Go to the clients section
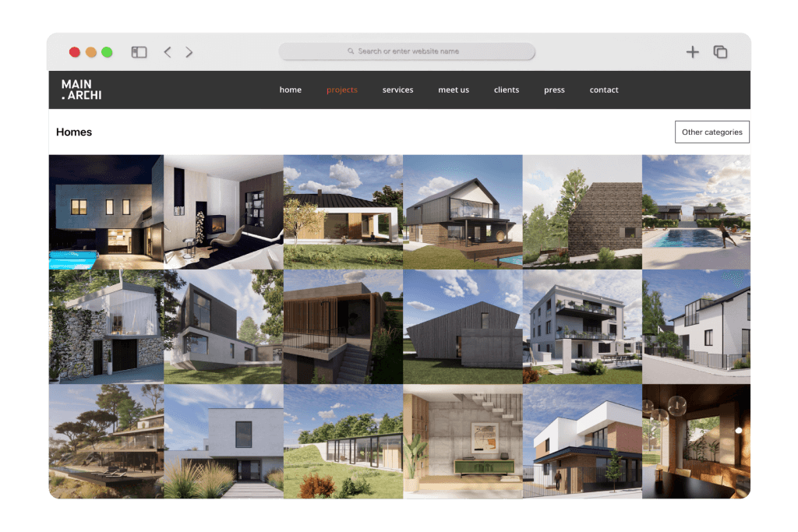This screenshot has height=532, width=798. point(507,90)
